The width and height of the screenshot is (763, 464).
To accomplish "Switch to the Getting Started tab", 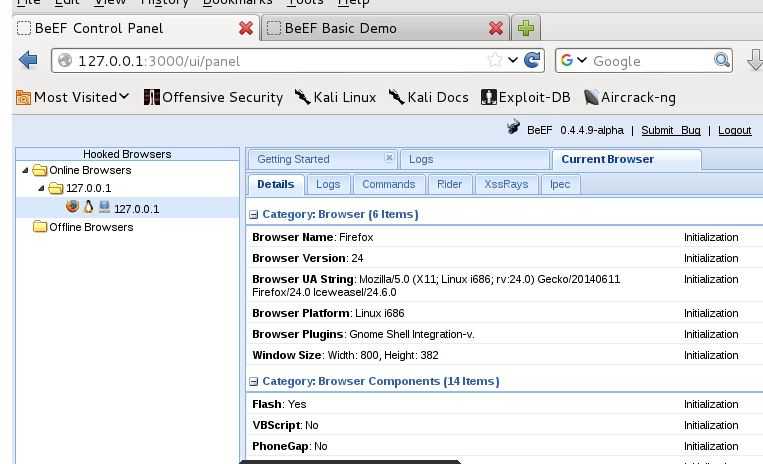I will point(293,159).
